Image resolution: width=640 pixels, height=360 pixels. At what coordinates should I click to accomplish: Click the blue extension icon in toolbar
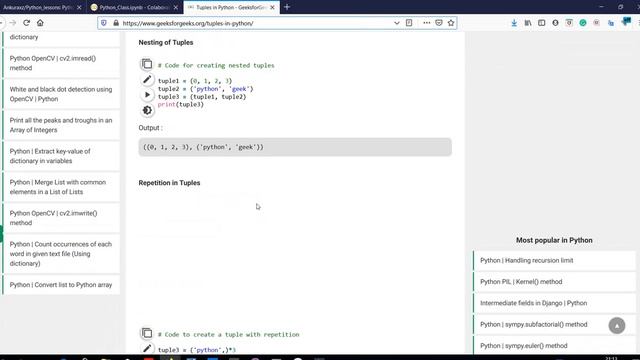[611, 23]
